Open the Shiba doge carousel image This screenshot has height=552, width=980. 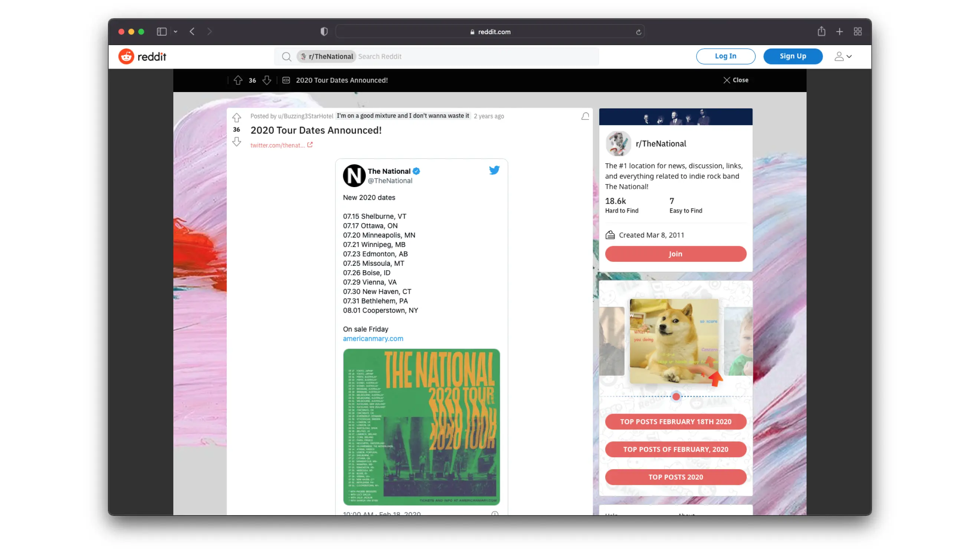(x=674, y=341)
